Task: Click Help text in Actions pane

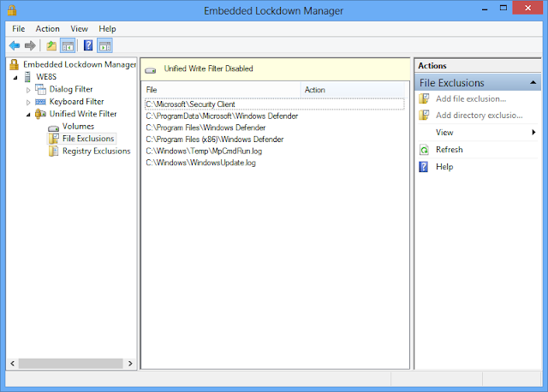Action: pos(444,167)
